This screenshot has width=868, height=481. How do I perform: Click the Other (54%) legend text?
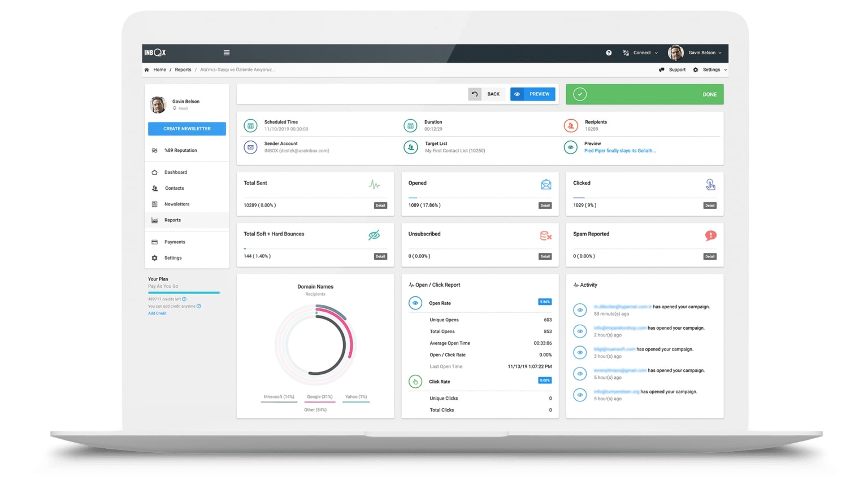(315, 410)
